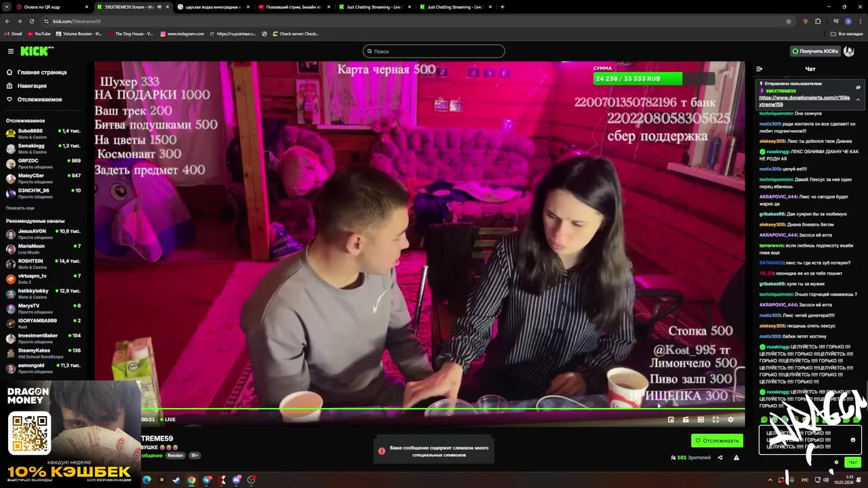Click the green video progress bar
This screenshot has height=488, width=868.
tap(443, 409)
